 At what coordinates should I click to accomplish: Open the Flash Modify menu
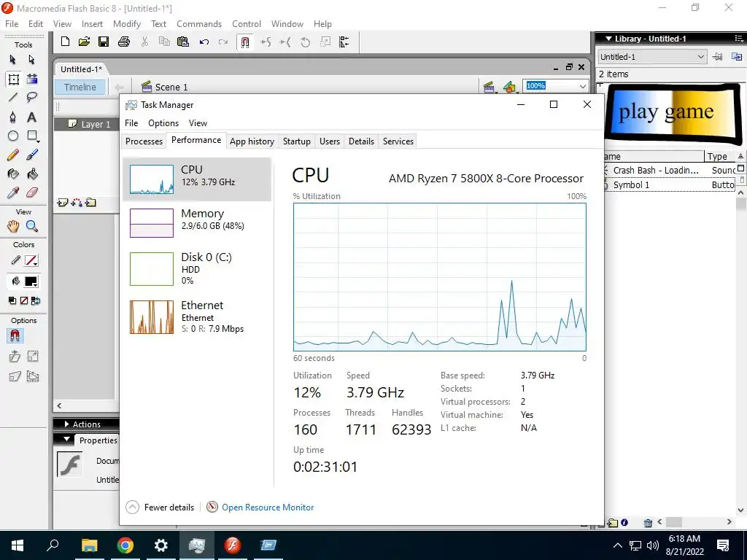[x=127, y=24]
